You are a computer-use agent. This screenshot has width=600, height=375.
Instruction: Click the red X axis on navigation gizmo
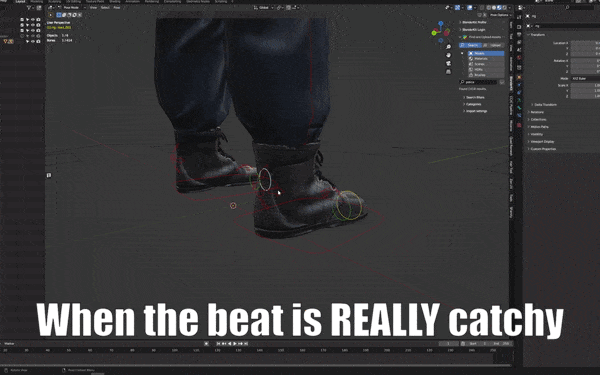(447, 33)
